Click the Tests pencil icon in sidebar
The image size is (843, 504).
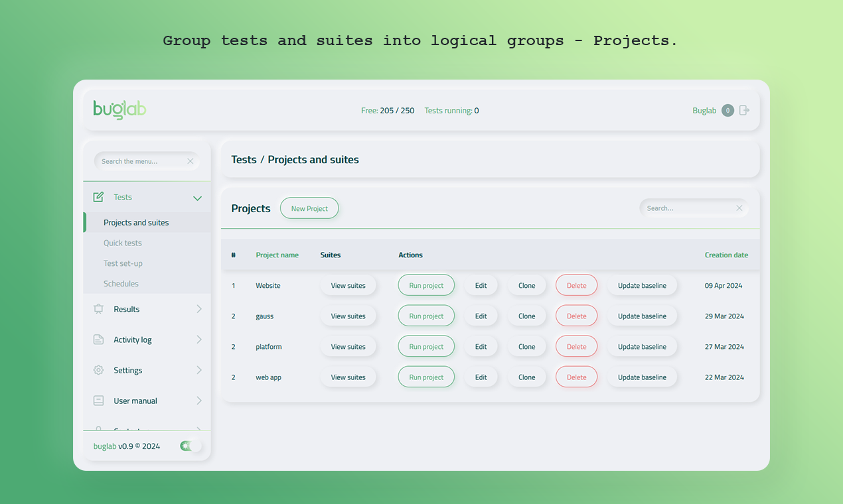[98, 197]
